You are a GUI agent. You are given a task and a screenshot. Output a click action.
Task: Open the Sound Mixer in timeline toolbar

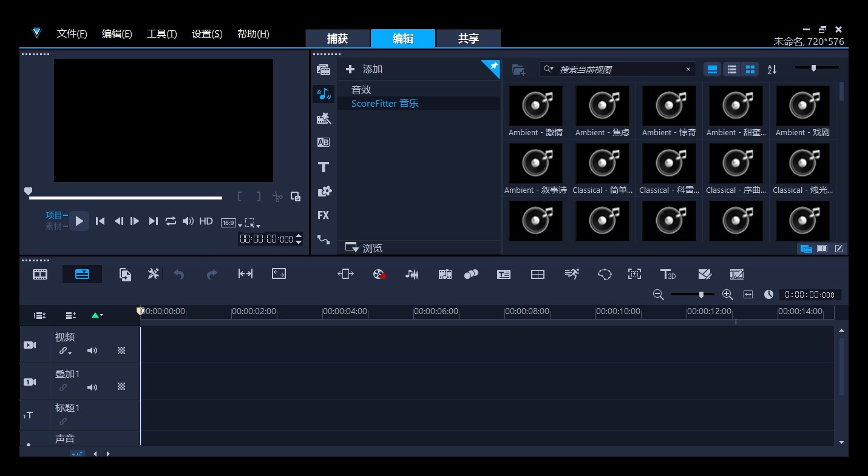point(412,274)
